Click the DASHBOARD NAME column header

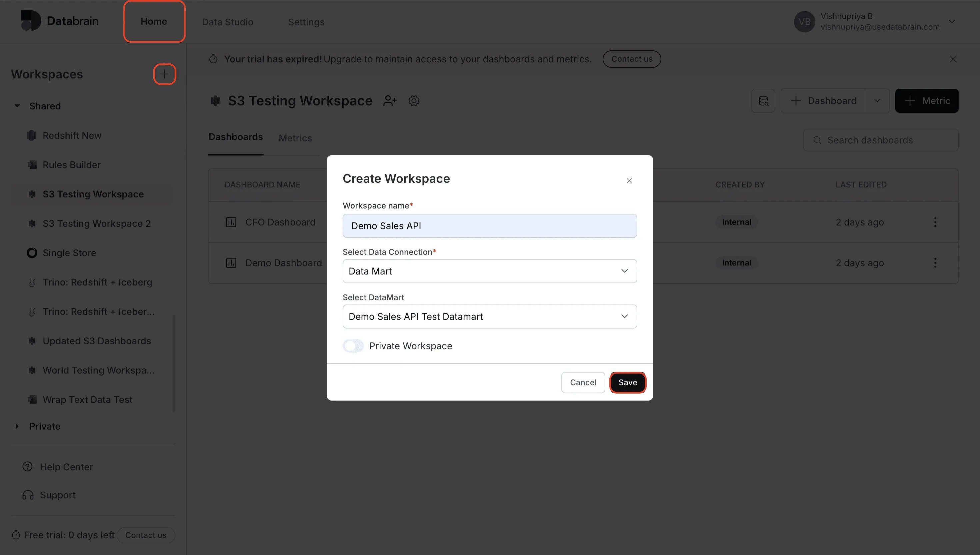coord(262,184)
